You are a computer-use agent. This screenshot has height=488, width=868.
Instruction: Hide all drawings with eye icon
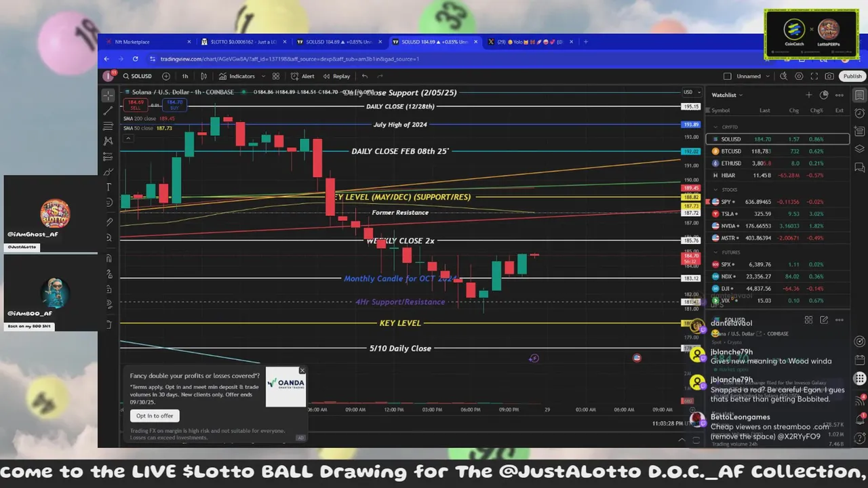(108, 305)
